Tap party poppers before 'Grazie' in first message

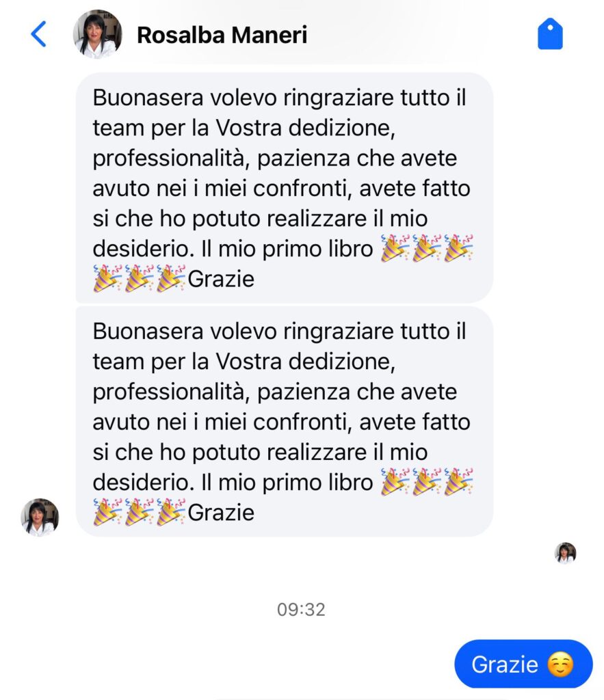coord(139,279)
